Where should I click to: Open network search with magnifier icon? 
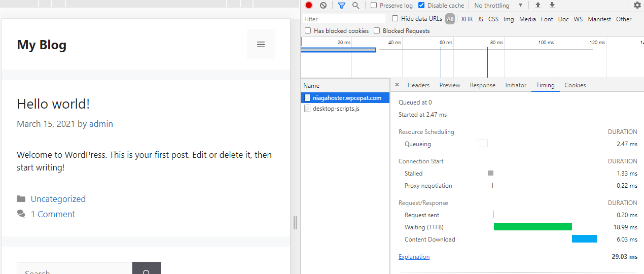(x=355, y=6)
